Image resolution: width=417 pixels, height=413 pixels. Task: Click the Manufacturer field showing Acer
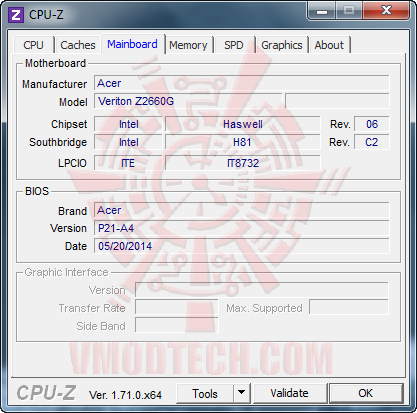(242, 83)
